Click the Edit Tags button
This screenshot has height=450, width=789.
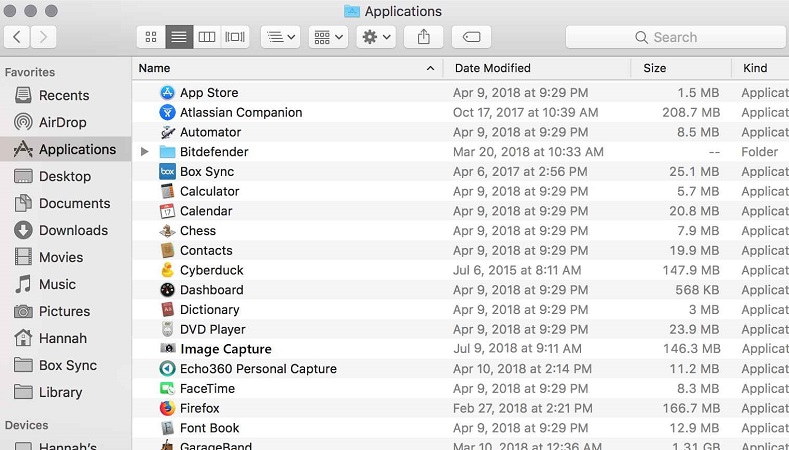pyautogui.click(x=471, y=37)
